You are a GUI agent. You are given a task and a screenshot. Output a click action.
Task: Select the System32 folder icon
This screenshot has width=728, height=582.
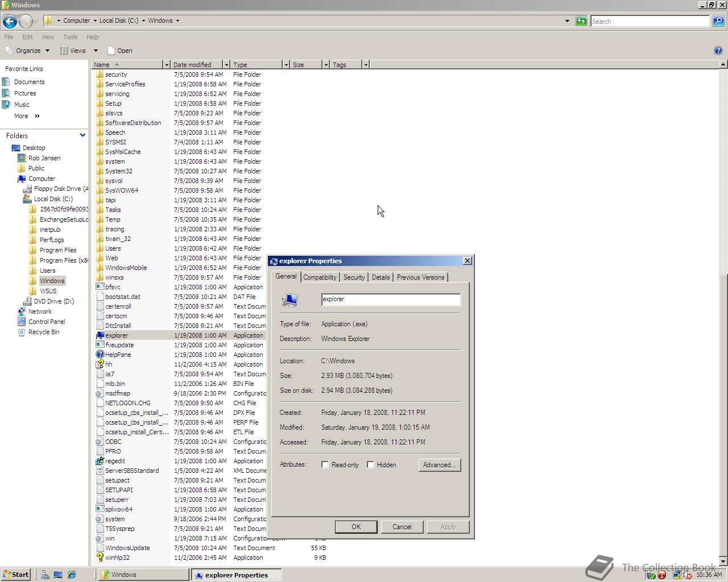(x=100, y=171)
